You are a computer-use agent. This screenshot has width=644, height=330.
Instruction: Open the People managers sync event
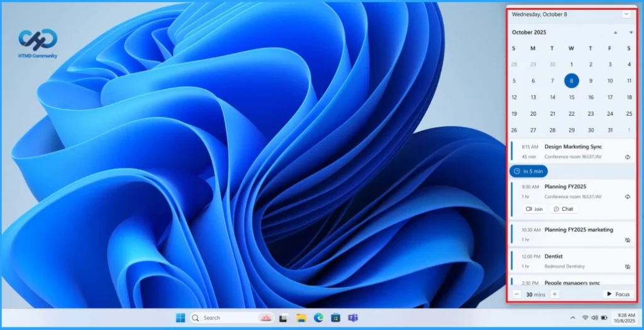[572, 281]
